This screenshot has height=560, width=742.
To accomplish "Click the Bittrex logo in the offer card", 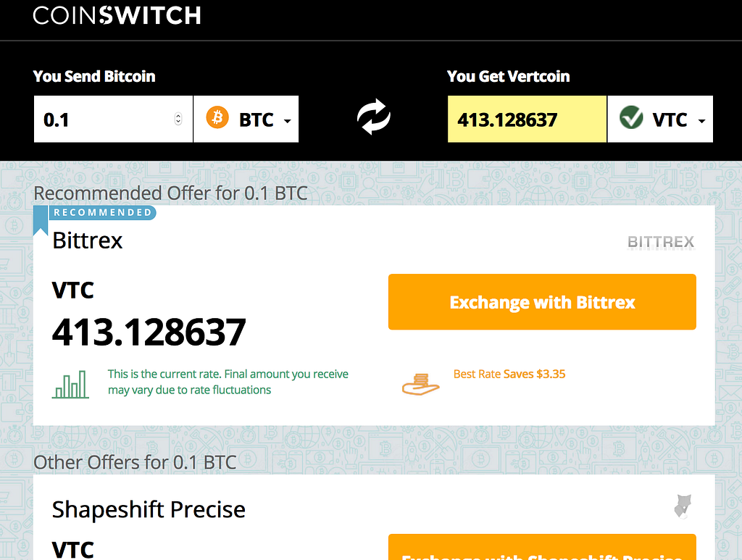I will (660, 242).
